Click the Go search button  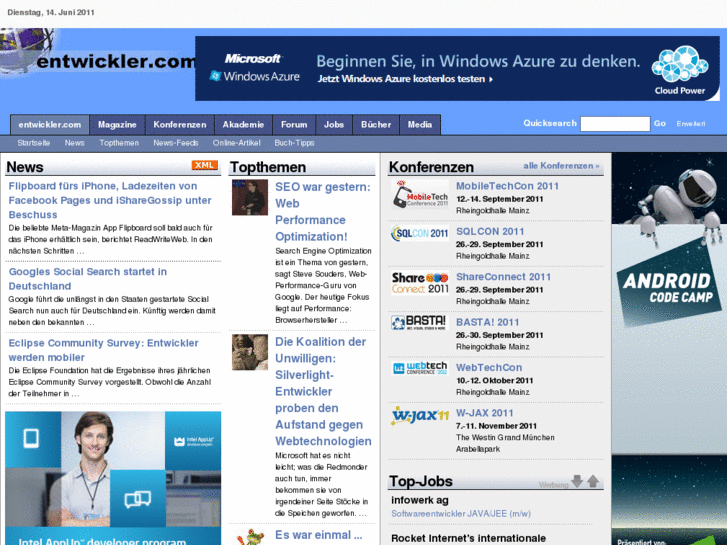point(660,123)
